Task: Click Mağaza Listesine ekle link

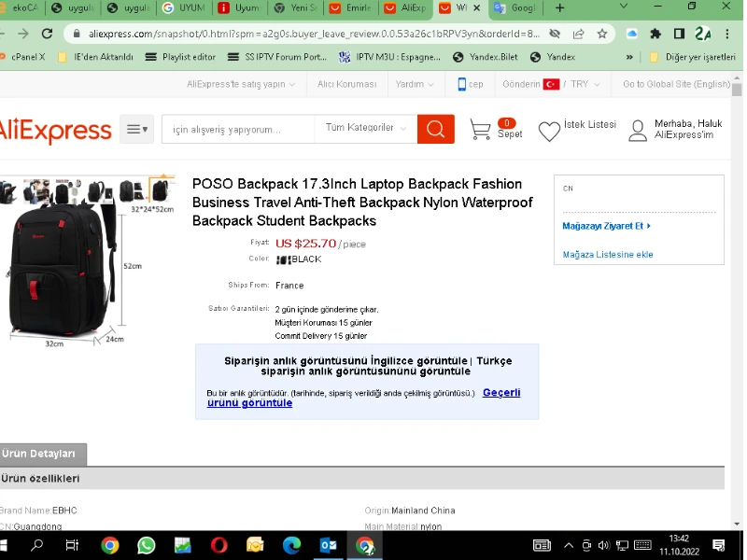Action: coord(608,254)
